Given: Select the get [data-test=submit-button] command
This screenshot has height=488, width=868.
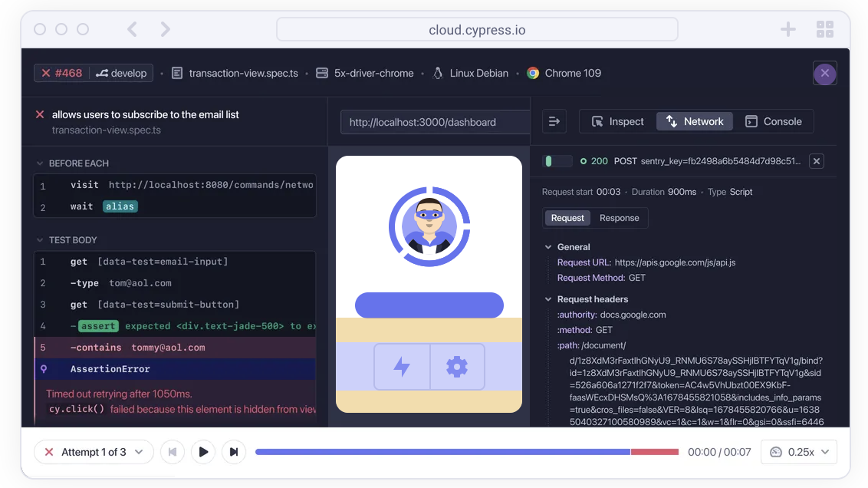Looking at the screenshot, I should coord(175,305).
